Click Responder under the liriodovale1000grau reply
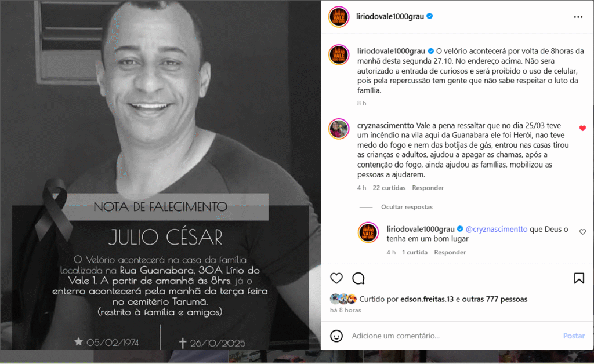 [450, 252]
